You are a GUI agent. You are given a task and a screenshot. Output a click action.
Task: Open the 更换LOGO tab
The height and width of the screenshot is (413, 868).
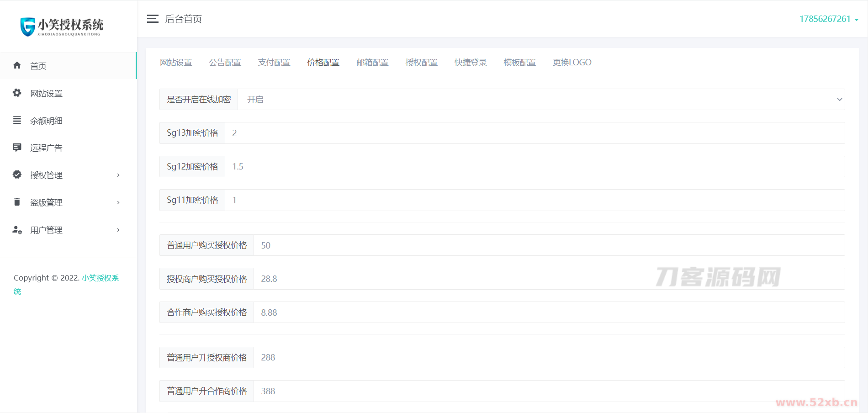tap(572, 63)
